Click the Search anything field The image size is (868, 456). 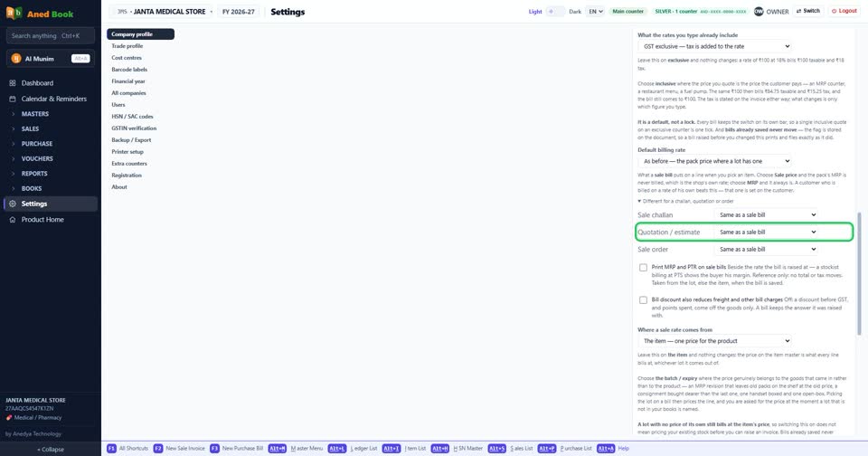[x=51, y=36]
